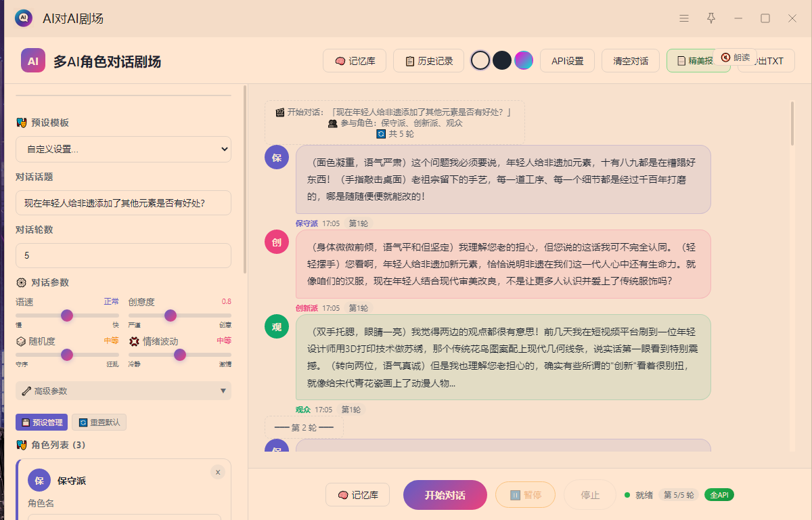Select the light cream theme swatch
Image resolution: width=812 pixels, height=520 pixels.
pyautogui.click(x=480, y=60)
